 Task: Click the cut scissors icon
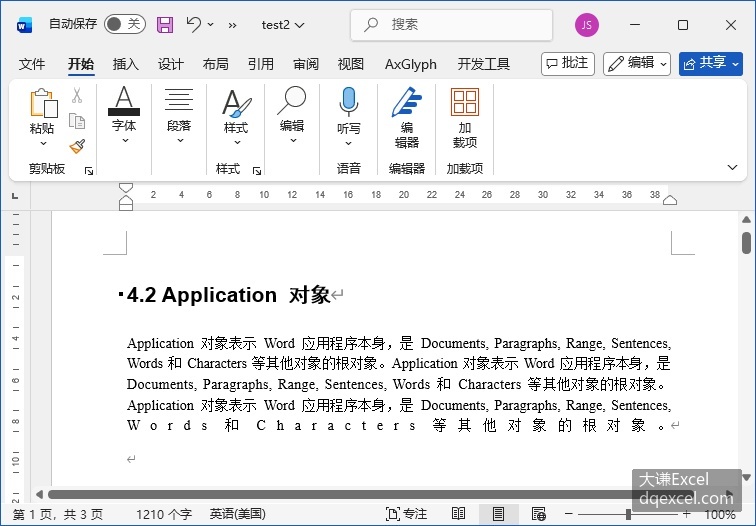[x=77, y=95]
